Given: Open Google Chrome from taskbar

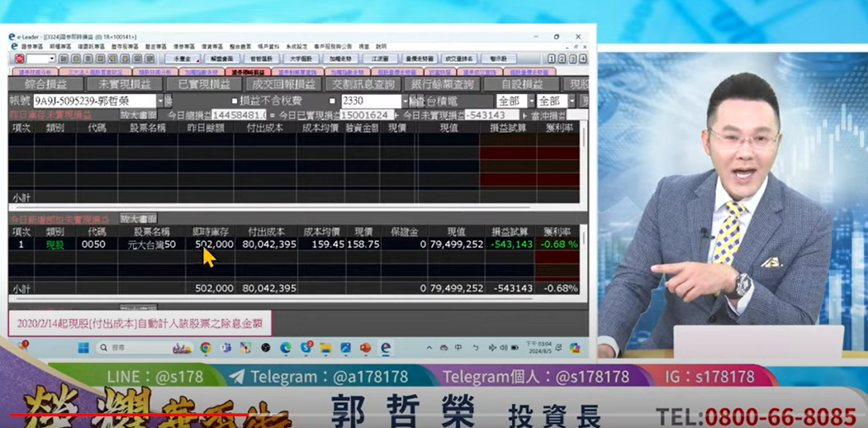Looking at the screenshot, I should [x=206, y=349].
